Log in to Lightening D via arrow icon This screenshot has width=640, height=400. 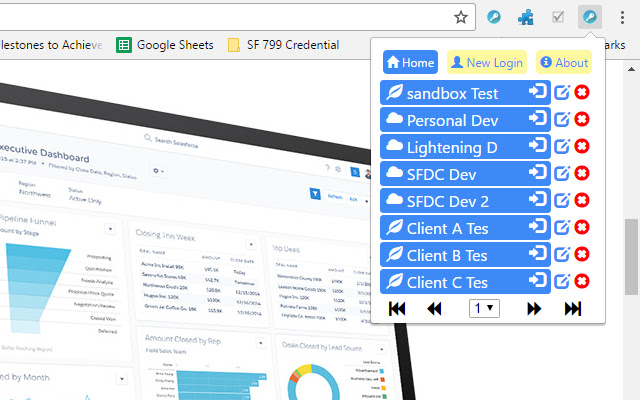pyautogui.click(x=538, y=145)
